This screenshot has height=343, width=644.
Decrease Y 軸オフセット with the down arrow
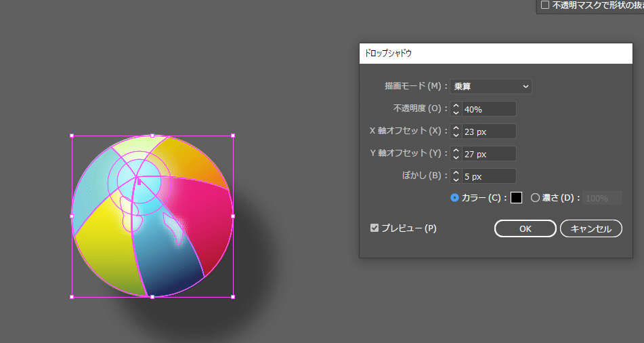tap(456, 157)
